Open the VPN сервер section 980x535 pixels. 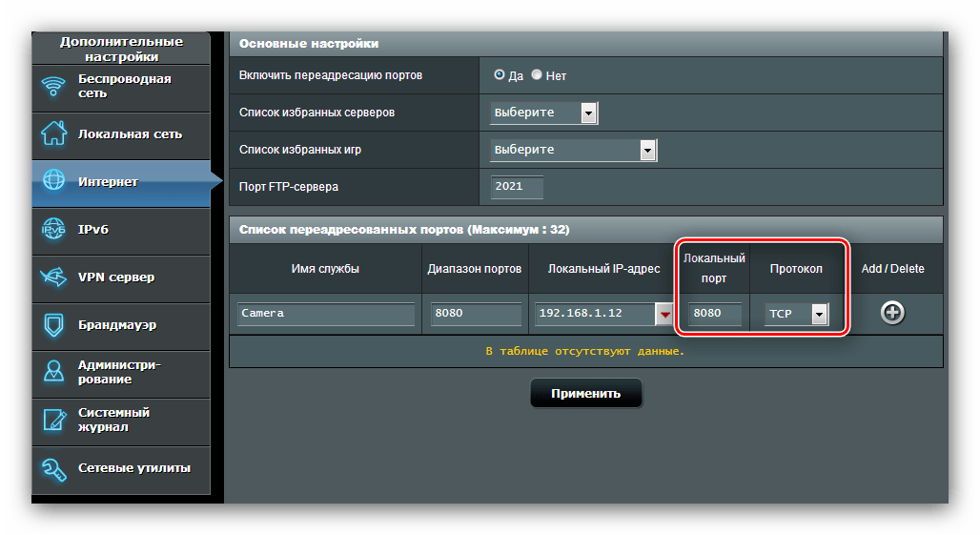tap(121, 279)
